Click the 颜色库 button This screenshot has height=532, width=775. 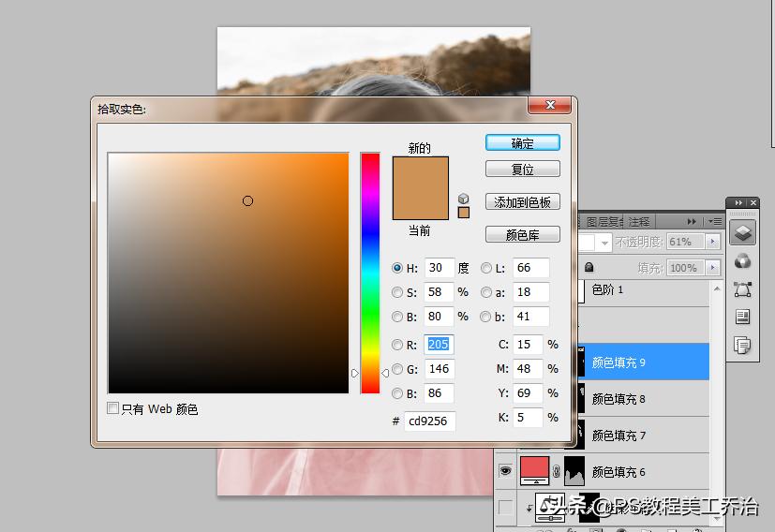tap(522, 234)
